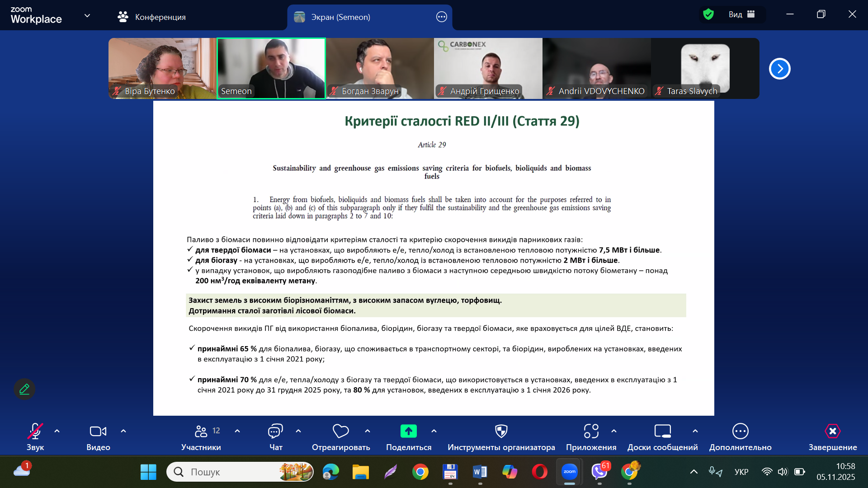This screenshot has width=868, height=488.
Task: Open the Apps icon
Action: coord(591,432)
